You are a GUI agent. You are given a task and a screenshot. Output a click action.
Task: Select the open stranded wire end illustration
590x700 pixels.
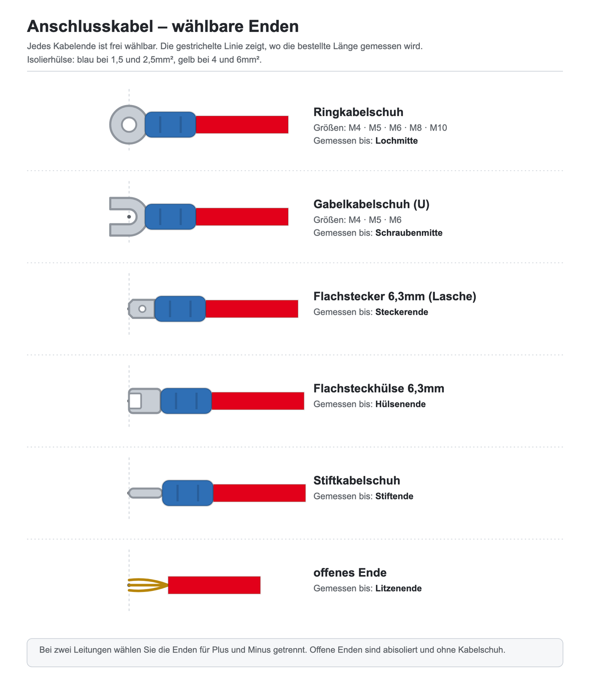click(148, 585)
